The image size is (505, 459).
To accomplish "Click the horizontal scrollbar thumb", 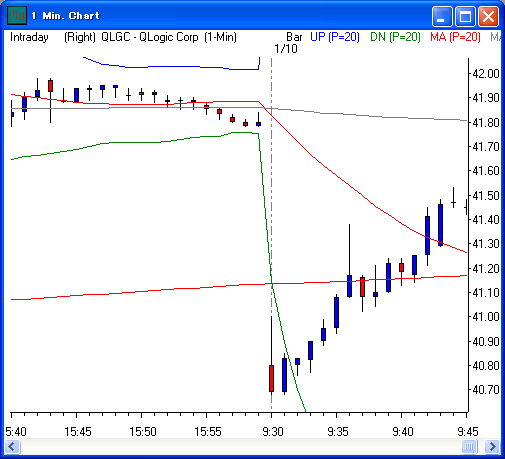I will click(469, 446).
